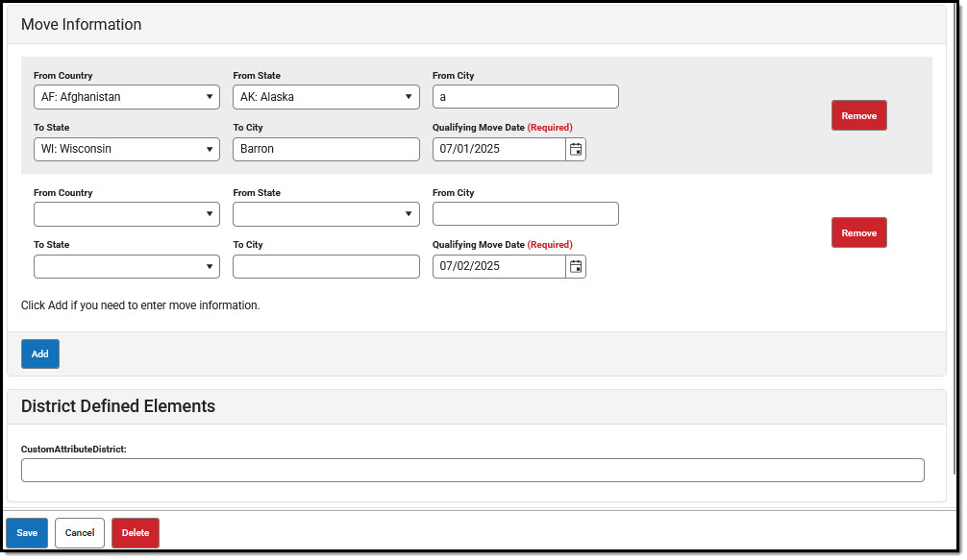Remove the first move record
The height and width of the screenshot is (560, 967).
coord(858,115)
